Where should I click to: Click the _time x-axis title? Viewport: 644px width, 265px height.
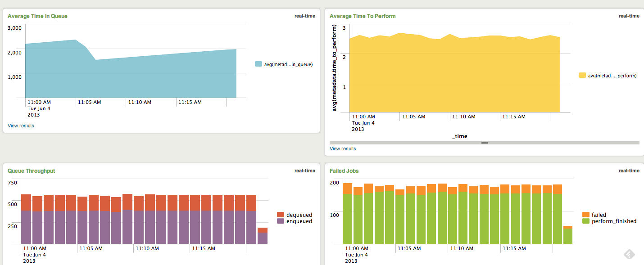point(460,136)
